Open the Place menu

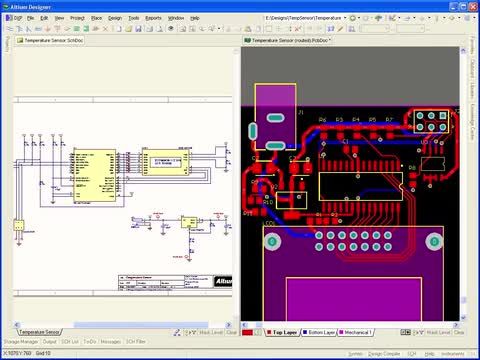(96, 18)
